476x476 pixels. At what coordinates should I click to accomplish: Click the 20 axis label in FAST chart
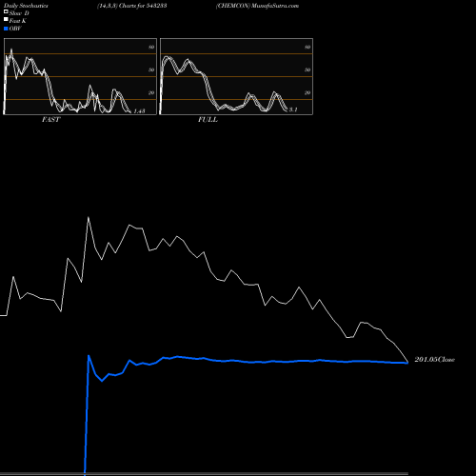pos(151,92)
